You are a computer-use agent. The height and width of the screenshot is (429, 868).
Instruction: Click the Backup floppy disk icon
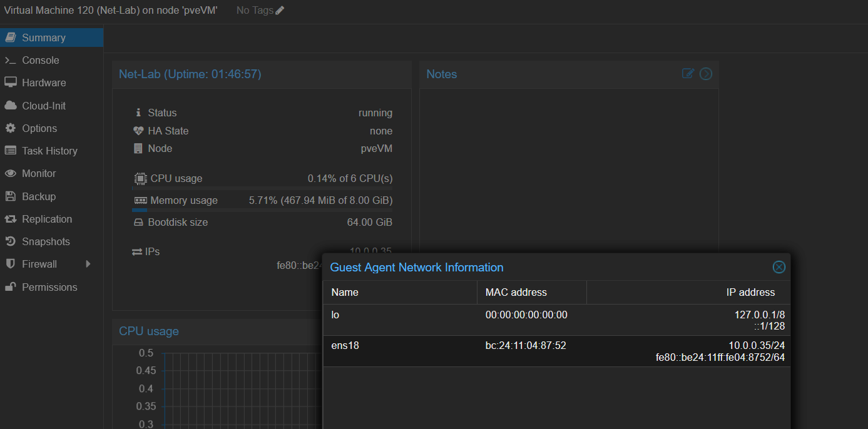[10, 196]
